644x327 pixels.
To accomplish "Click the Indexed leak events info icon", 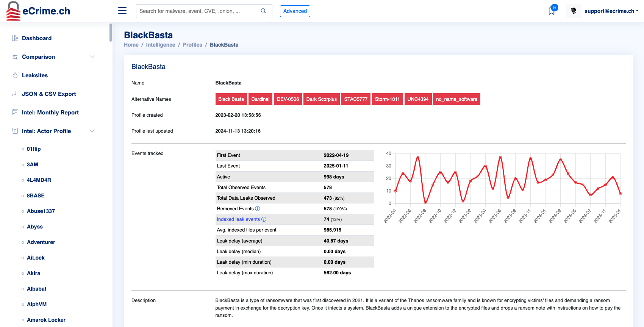I will point(264,219).
